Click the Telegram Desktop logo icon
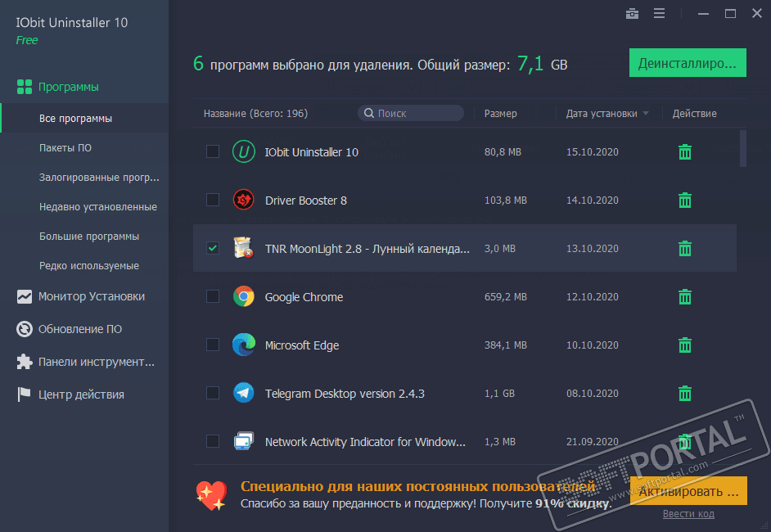 pyautogui.click(x=243, y=392)
